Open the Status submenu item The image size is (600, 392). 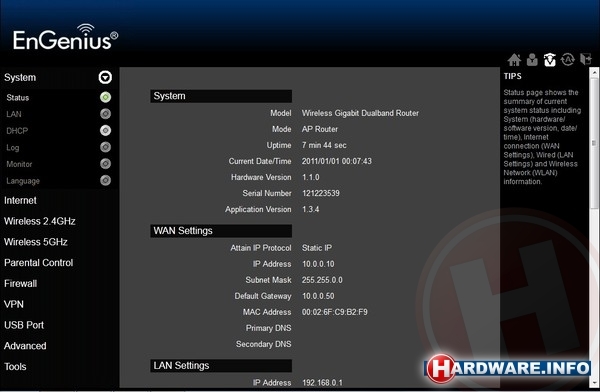click(18, 98)
